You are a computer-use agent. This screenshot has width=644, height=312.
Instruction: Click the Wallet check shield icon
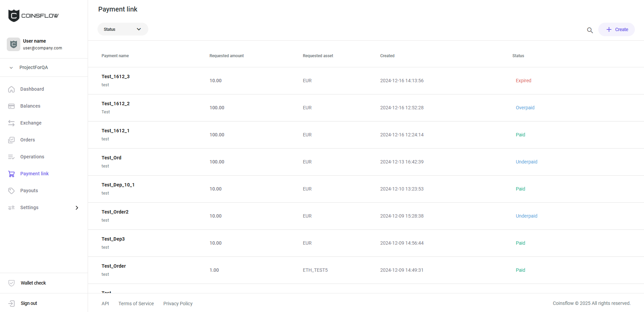click(12, 283)
